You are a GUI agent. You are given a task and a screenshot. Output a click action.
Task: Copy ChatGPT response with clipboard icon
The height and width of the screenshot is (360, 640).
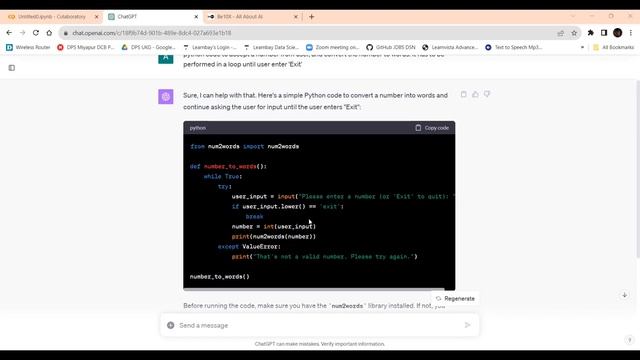[x=464, y=94]
